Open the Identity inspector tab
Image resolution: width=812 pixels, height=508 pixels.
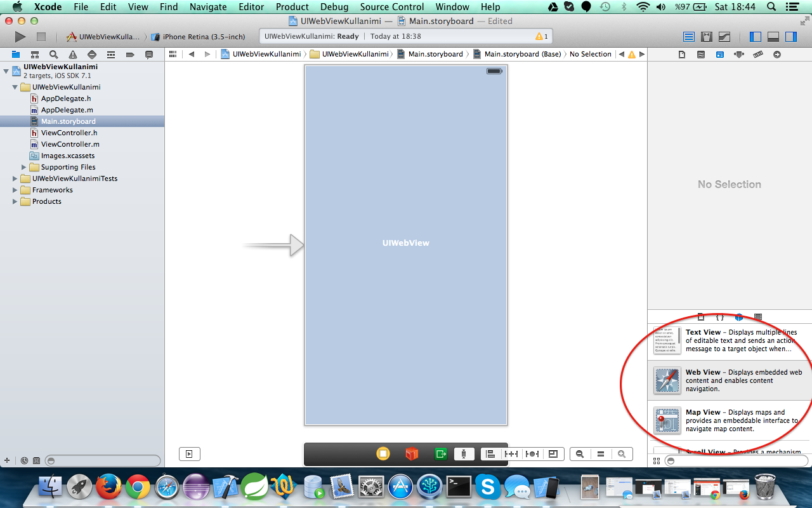click(720, 55)
